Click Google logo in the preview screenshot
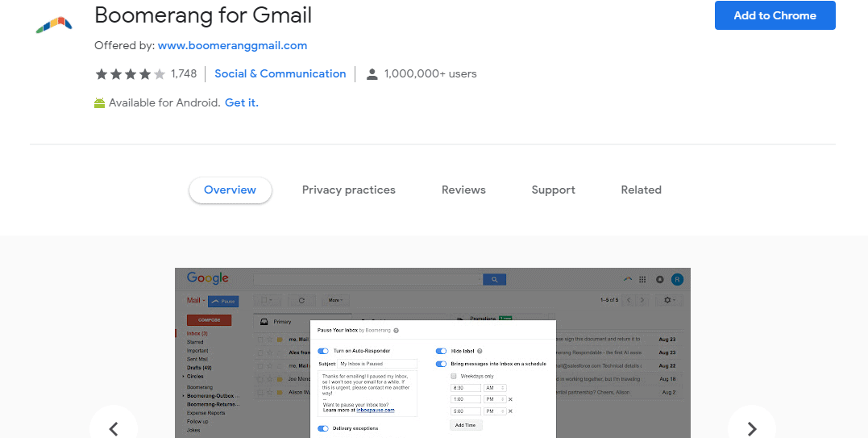 (208, 278)
